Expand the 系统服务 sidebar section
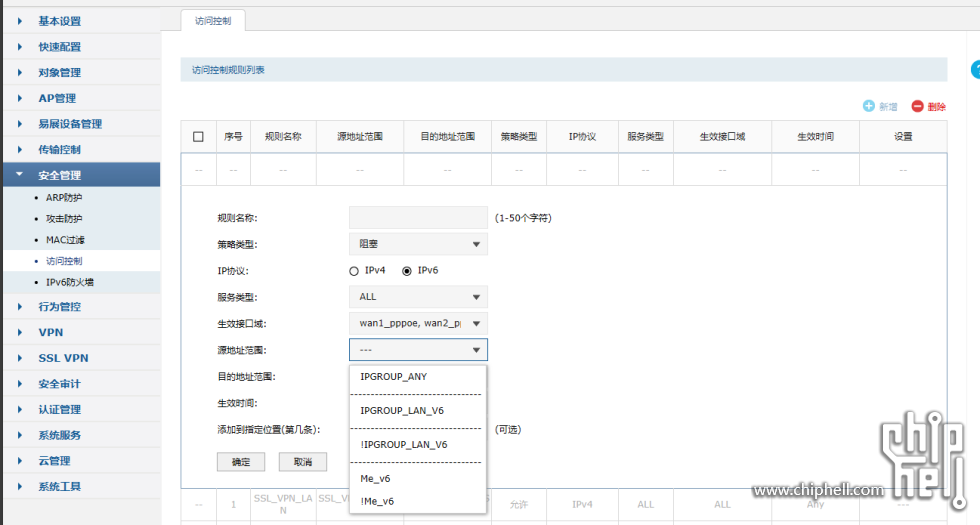980x525 pixels. point(81,435)
